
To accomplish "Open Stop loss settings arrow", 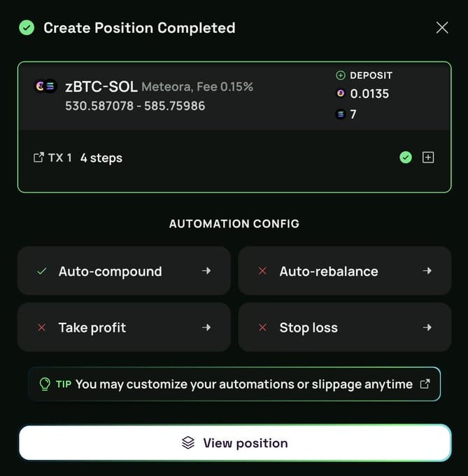I will 427,328.
